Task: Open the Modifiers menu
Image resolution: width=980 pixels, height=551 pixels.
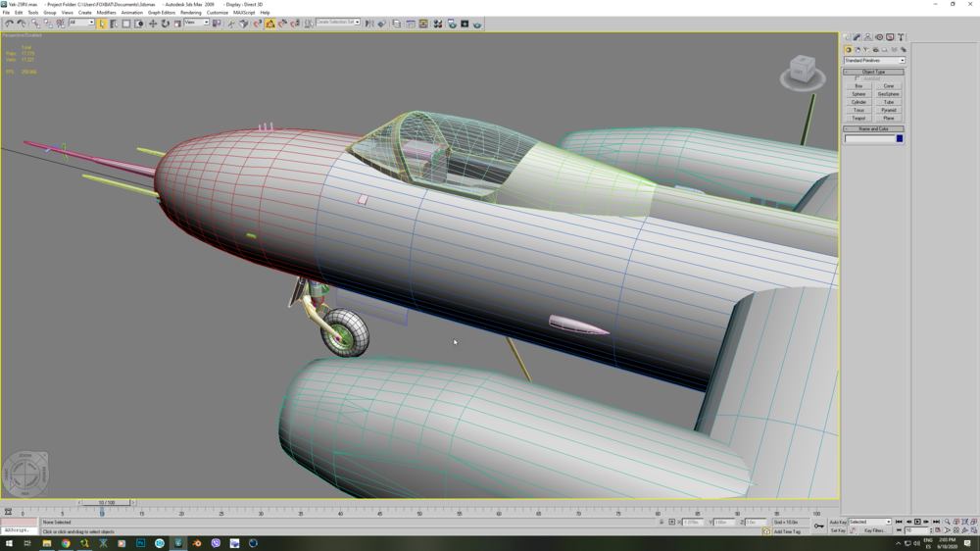Action: pos(106,13)
